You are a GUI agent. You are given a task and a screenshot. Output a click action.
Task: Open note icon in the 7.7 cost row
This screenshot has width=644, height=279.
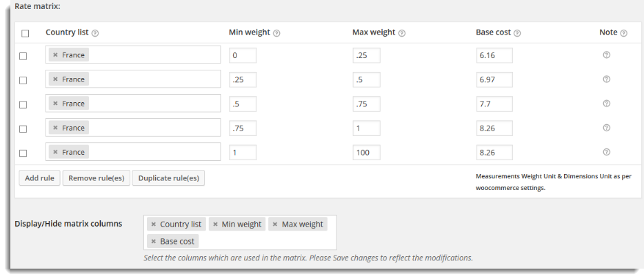(x=606, y=104)
